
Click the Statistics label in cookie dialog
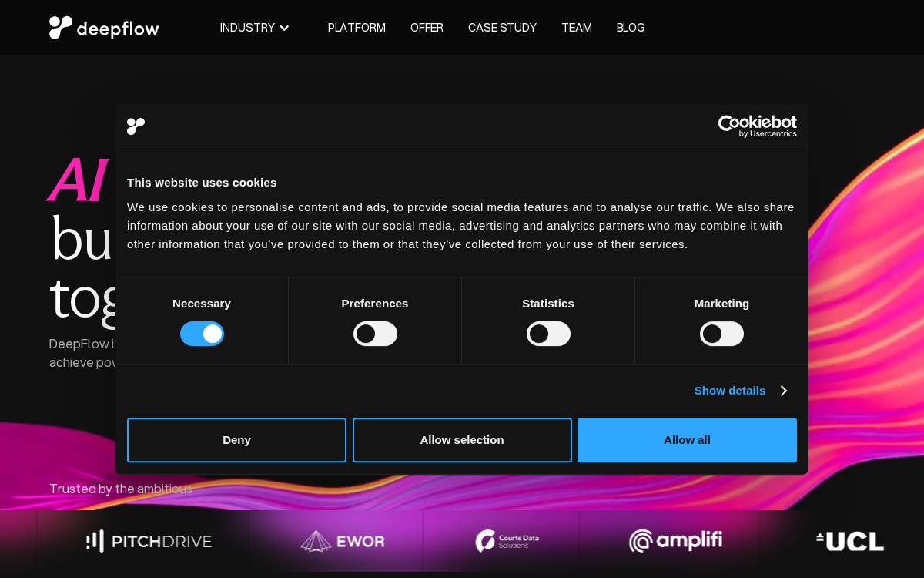point(548,304)
